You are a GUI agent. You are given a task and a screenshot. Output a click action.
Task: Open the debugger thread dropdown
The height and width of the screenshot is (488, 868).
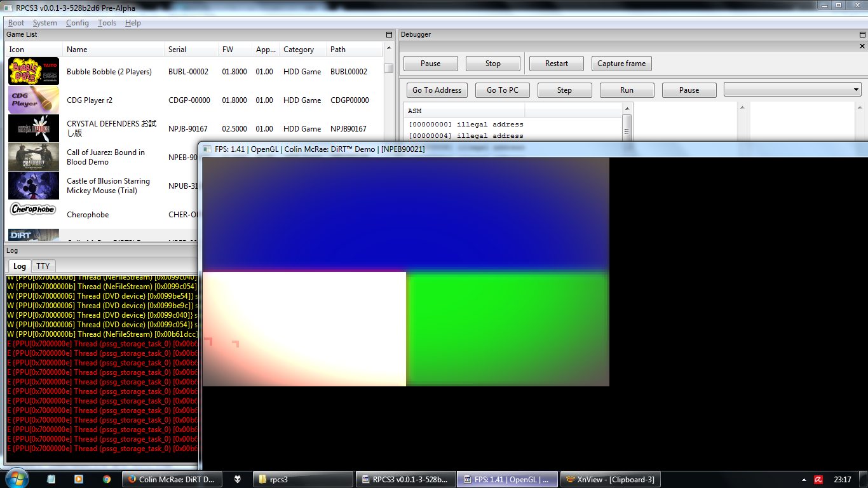[x=792, y=90]
